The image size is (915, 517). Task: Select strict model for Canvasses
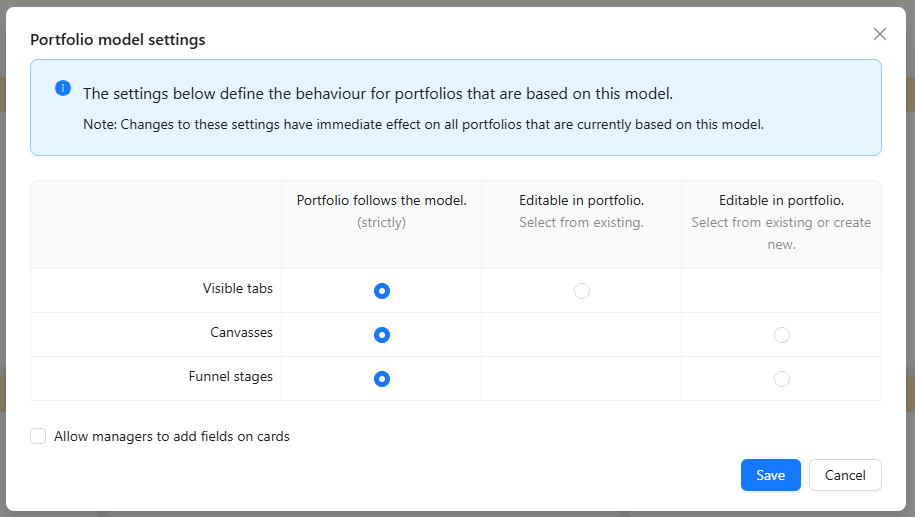pyautogui.click(x=382, y=335)
